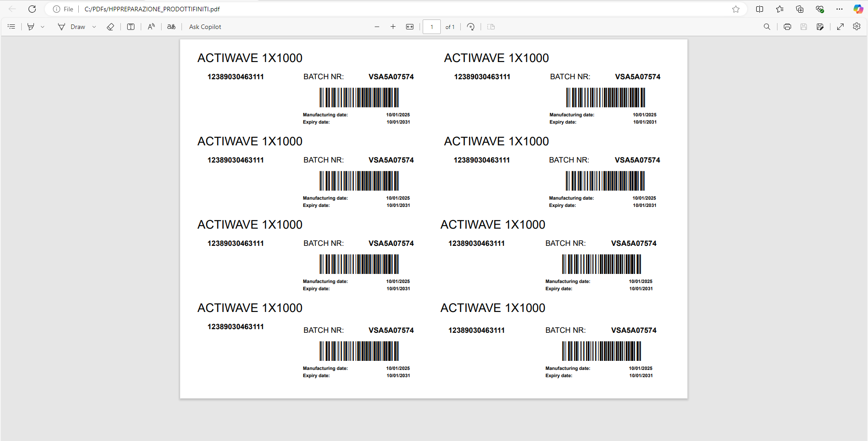
Task: Open Collections panel
Action: (800, 9)
